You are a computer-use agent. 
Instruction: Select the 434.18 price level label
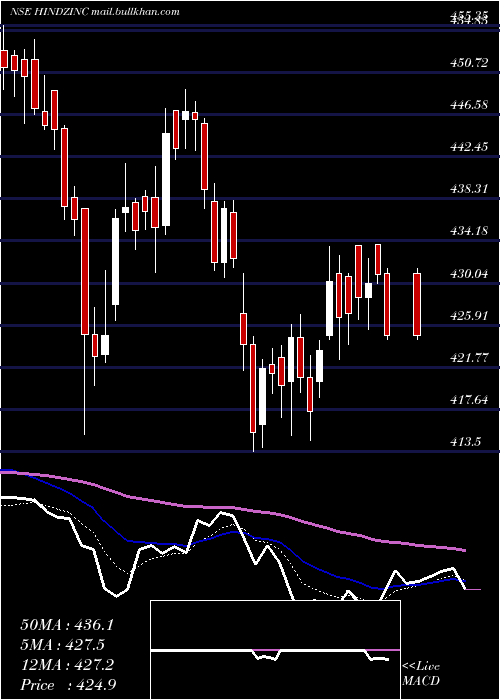click(x=469, y=231)
